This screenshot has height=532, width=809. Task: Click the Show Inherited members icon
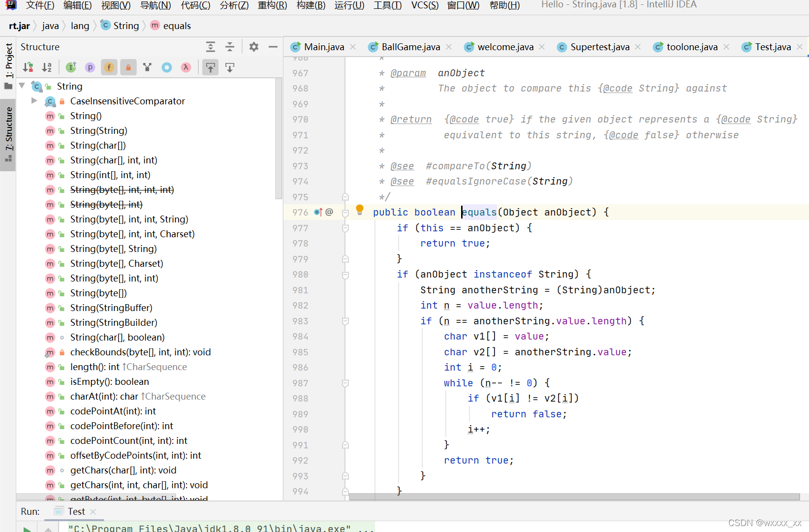[71, 67]
